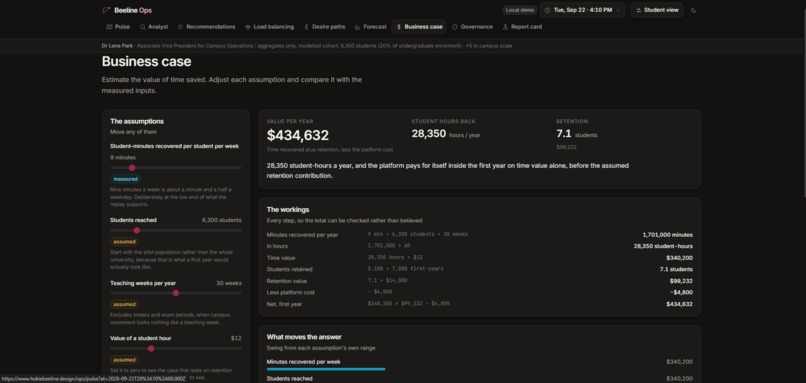The width and height of the screenshot is (806, 383).
Task: Open the Governance tab
Action: pyautogui.click(x=472, y=27)
